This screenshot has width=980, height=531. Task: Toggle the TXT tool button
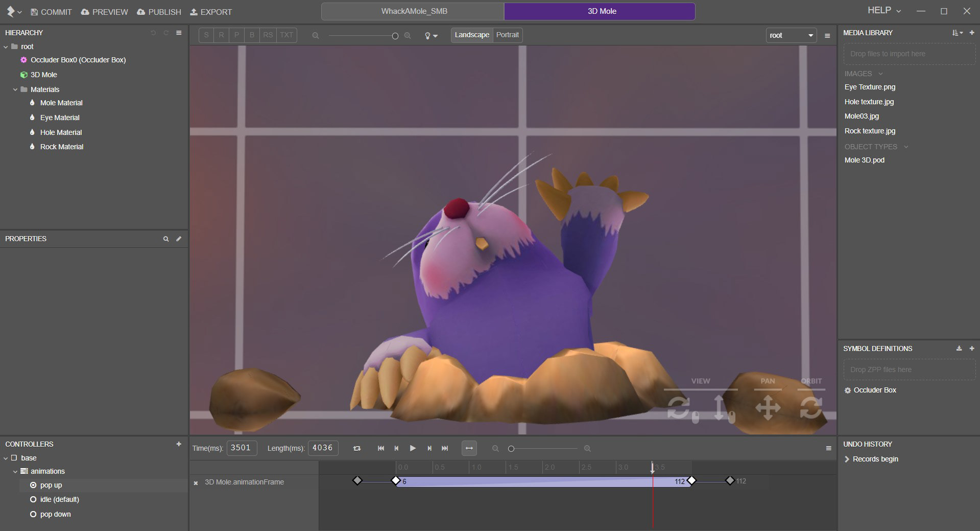tap(286, 35)
